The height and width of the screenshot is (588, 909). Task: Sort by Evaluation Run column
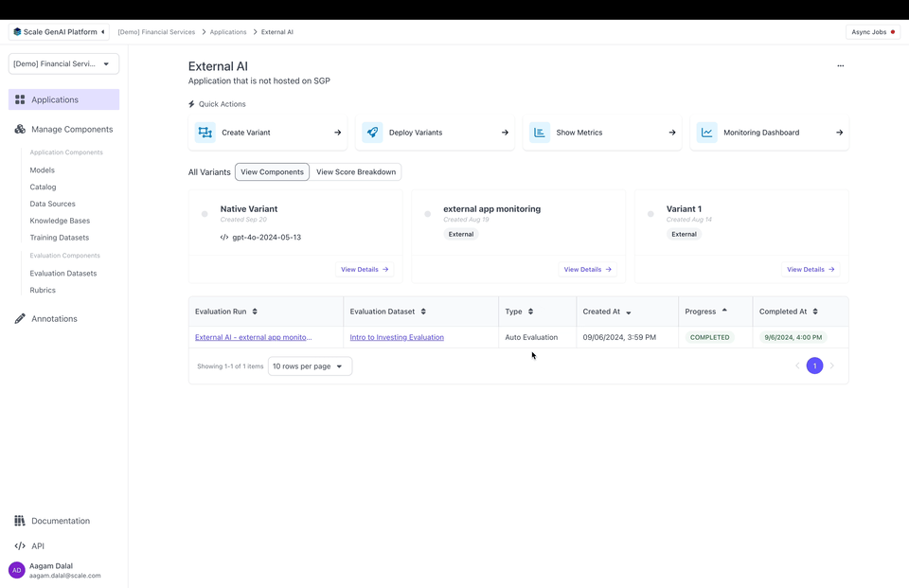click(x=255, y=312)
